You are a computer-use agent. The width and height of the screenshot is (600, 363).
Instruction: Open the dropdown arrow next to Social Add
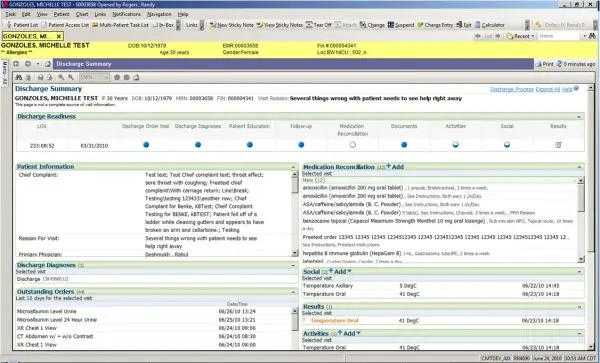click(x=349, y=271)
